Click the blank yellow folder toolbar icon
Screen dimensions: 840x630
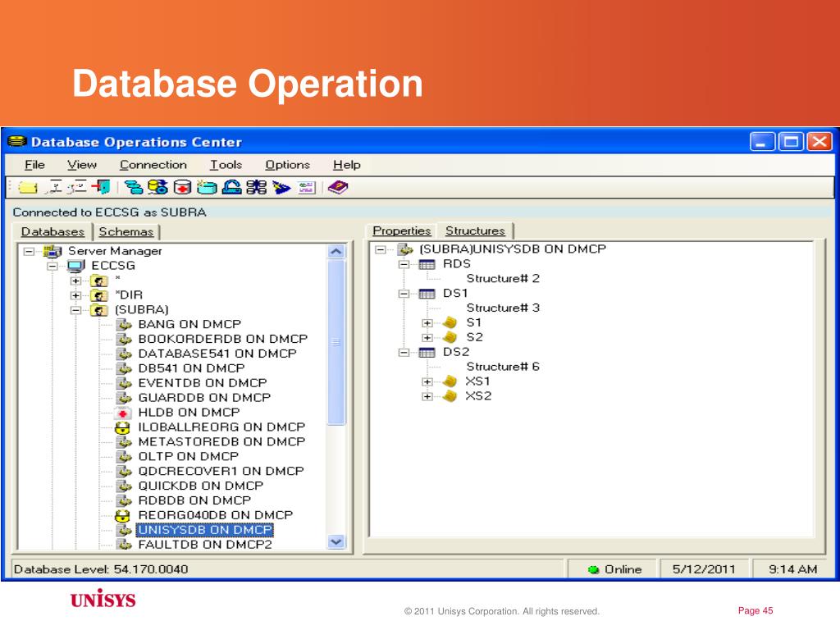coord(27,188)
